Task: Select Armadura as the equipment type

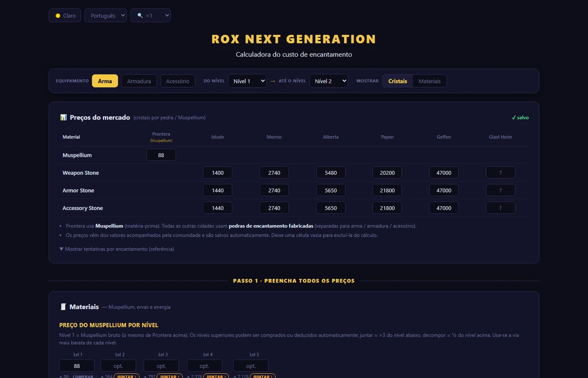Action: (139, 81)
